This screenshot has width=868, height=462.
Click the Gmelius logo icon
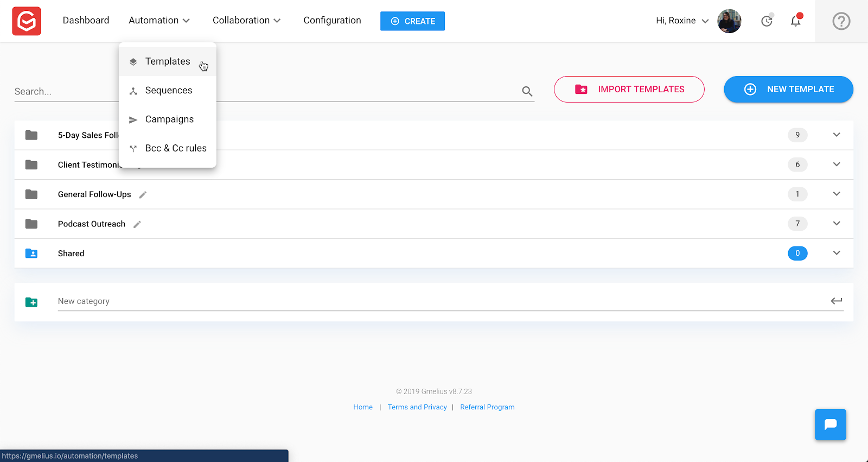(x=27, y=21)
